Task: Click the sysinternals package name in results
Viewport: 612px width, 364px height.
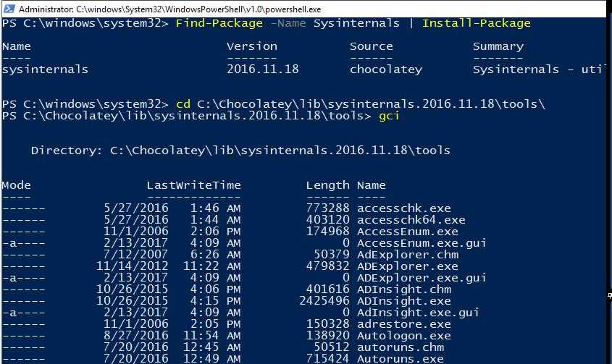Action: tap(45, 69)
